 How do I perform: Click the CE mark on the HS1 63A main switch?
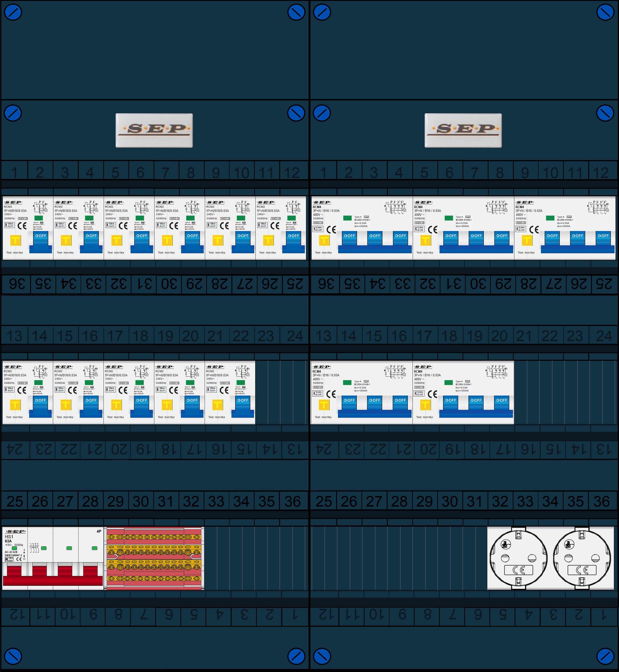tap(19, 559)
